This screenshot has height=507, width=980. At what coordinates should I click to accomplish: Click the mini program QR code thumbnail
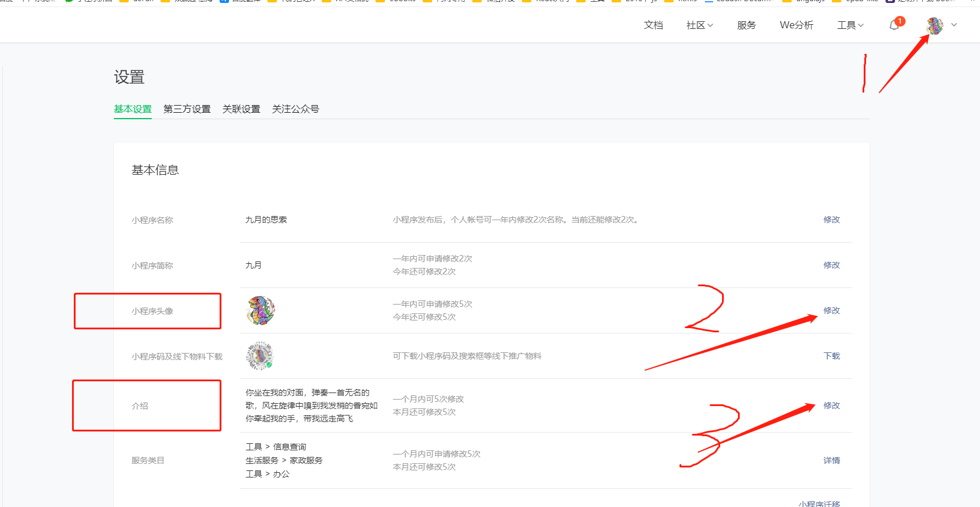pyautogui.click(x=260, y=356)
